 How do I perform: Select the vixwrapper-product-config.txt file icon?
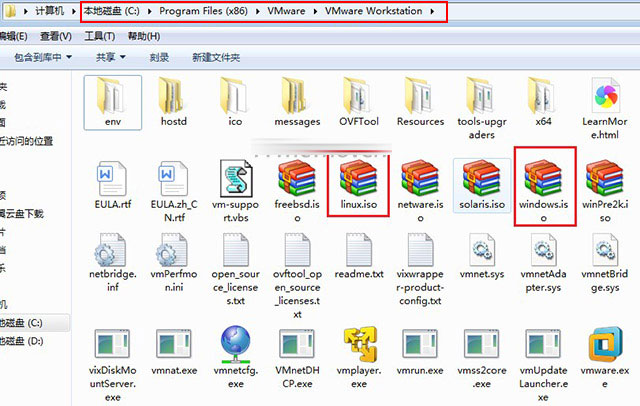pyautogui.click(x=420, y=250)
